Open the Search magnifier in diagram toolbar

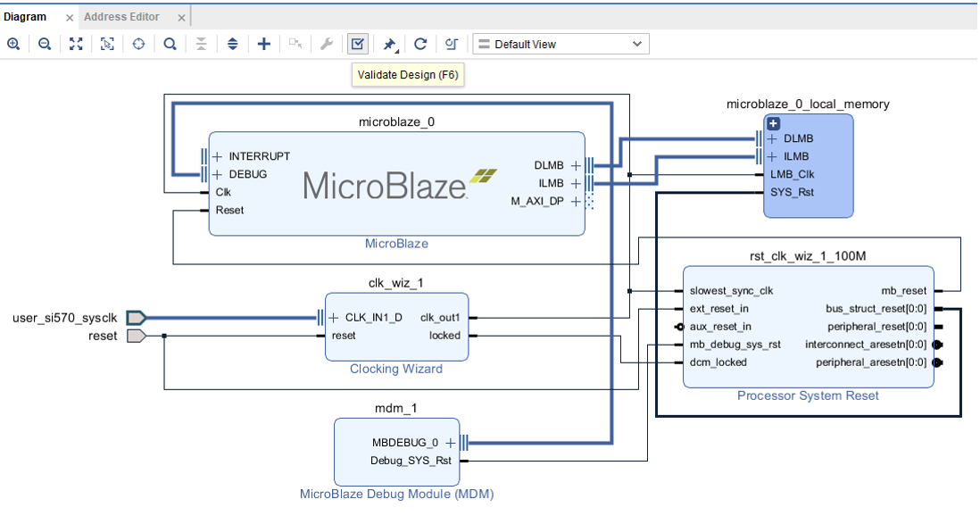point(170,44)
